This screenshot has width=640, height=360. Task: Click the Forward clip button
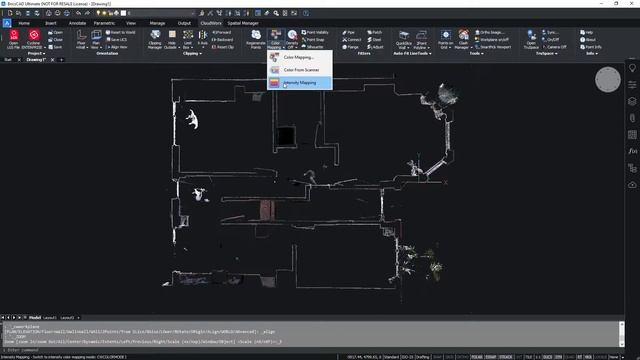(222, 32)
